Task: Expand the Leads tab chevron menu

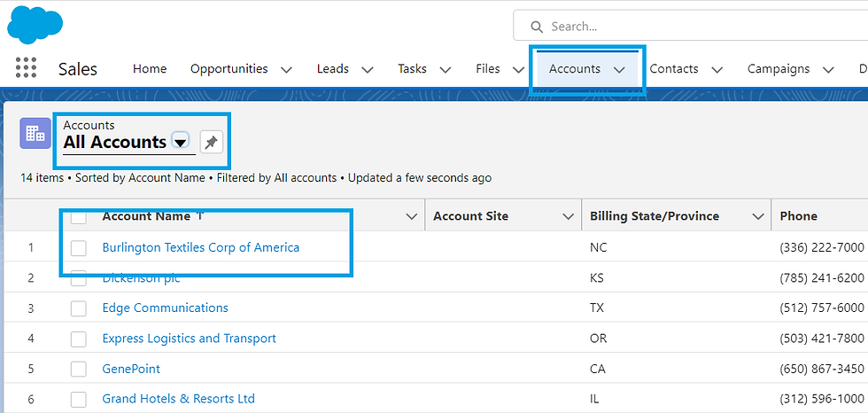Action: 367,70
